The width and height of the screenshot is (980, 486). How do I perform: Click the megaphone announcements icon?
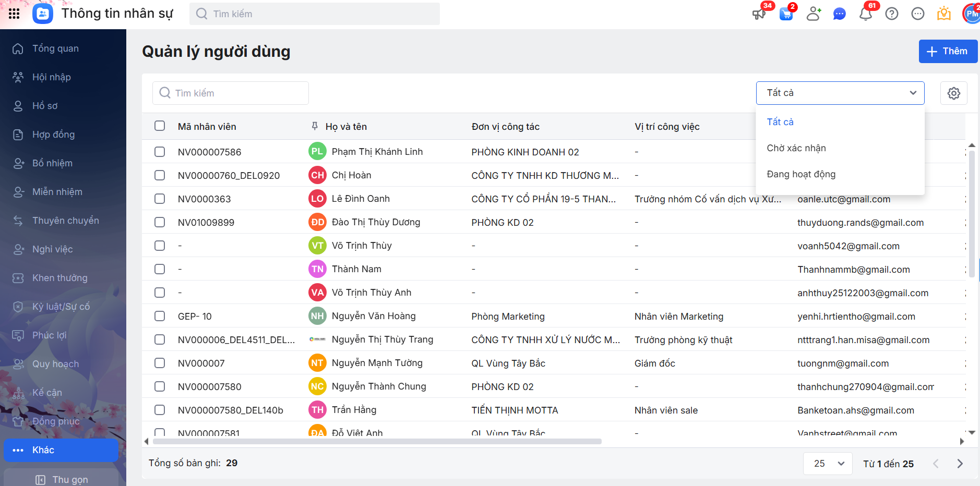coord(759,14)
